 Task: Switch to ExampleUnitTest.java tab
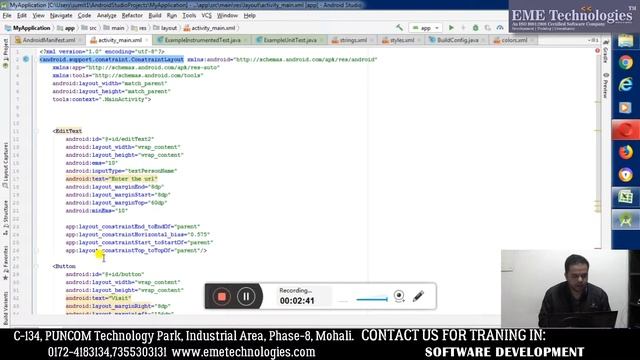pyautogui.click(x=290, y=40)
